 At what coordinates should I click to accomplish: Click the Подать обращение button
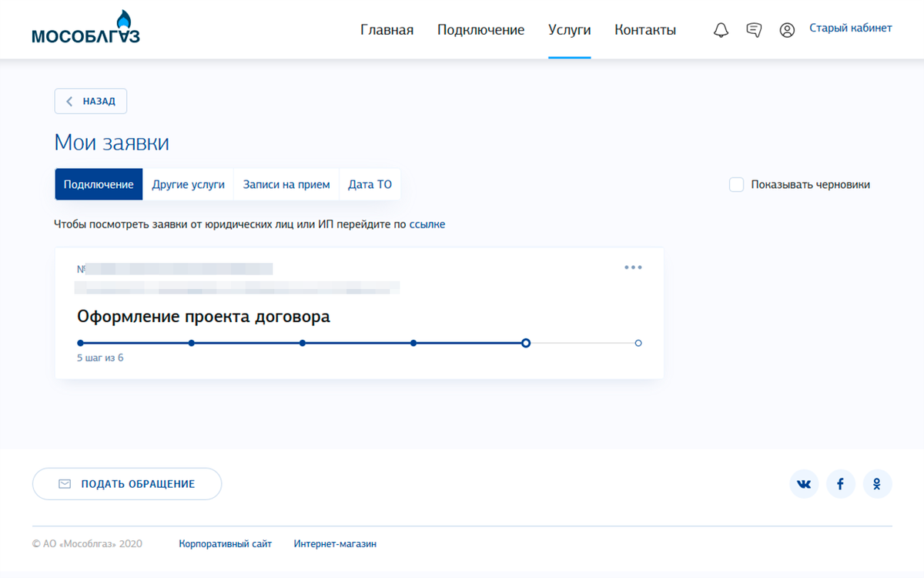click(127, 484)
